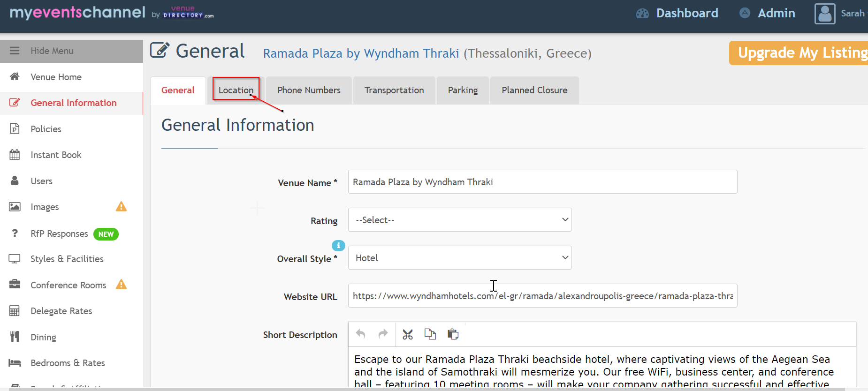Open the Admin link in header
The image size is (868, 391).
(x=777, y=13)
